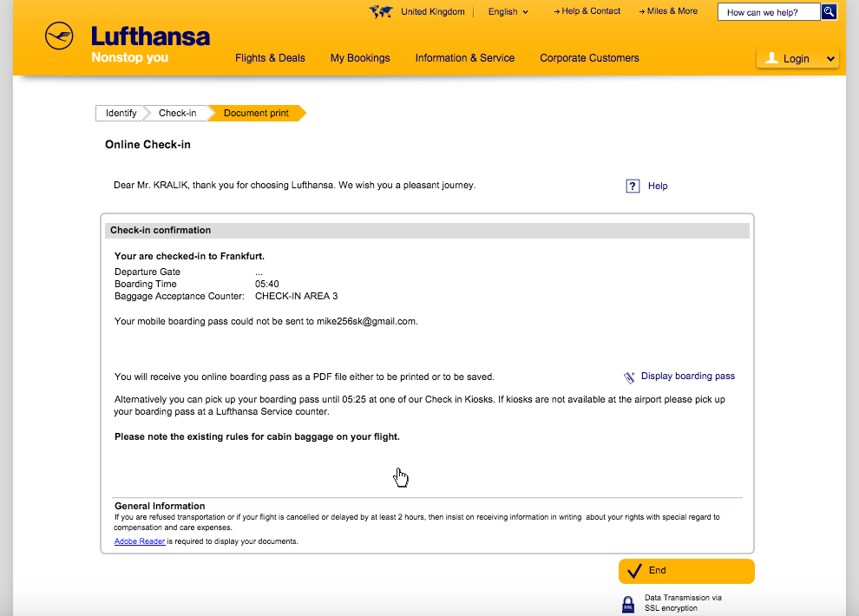Screen dimensions: 859x616
Task: Click the 'Departure Gate' label
Action: (148, 272)
